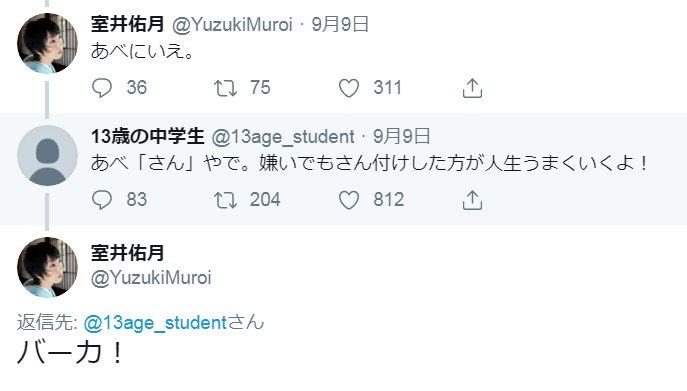Open gray @13age_student handle in middle tweet
The image size is (687, 391).
[283, 137]
